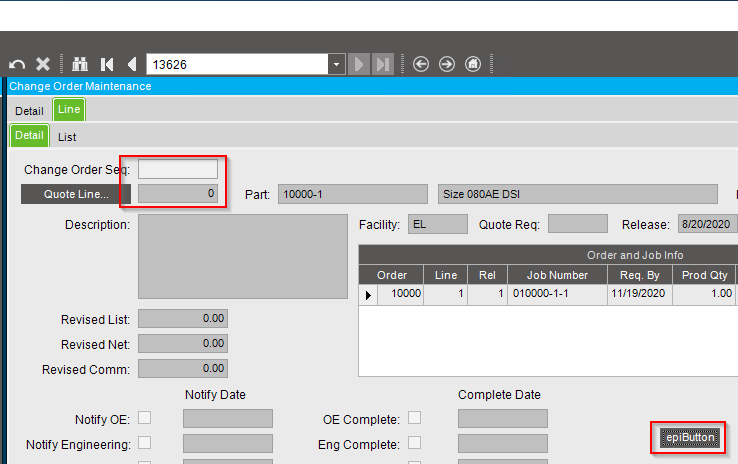Click the Back circular arrow icon
This screenshot has height=464, width=738.
pyautogui.click(x=421, y=64)
